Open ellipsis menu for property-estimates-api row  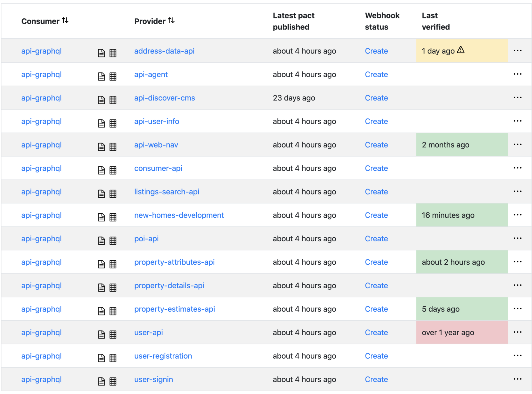click(517, 309)
